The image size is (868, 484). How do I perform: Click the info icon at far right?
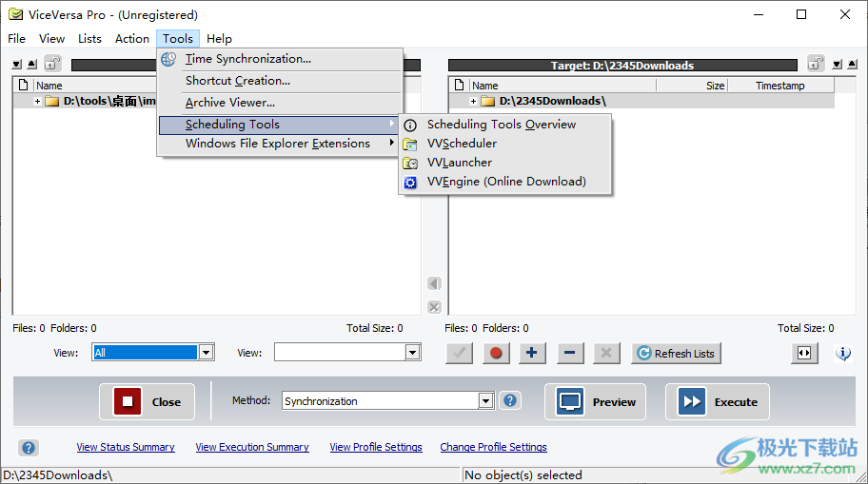click(842, 353)
